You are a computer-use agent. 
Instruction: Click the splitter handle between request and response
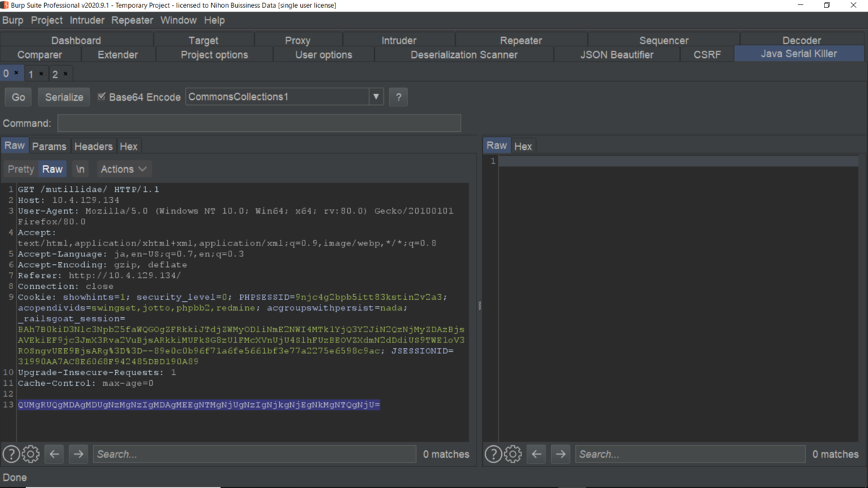click(480, 306)
